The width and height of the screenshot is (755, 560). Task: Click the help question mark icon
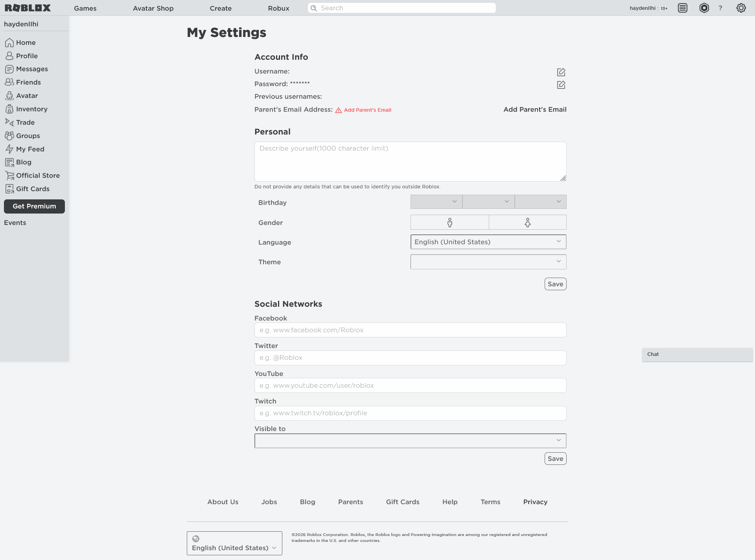point(720,8)
